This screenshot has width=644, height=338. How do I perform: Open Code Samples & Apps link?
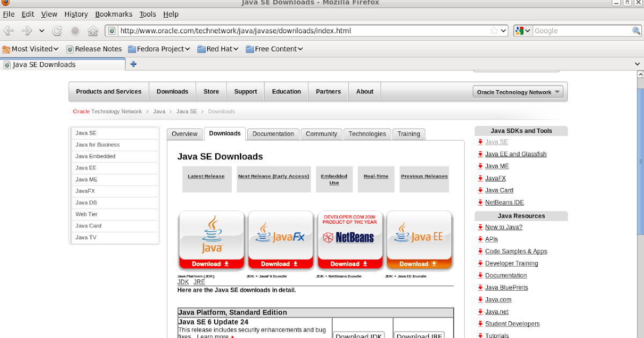(x=516, y=251)
